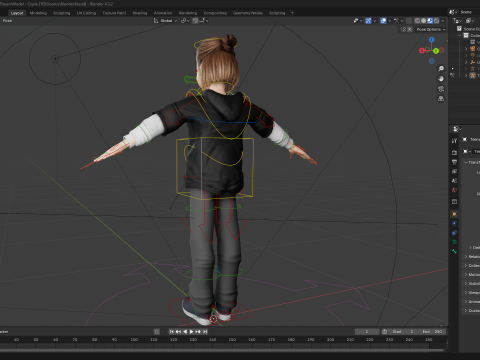Open the Pose Options popover
480x360 pixels.
tap(431, 29)
